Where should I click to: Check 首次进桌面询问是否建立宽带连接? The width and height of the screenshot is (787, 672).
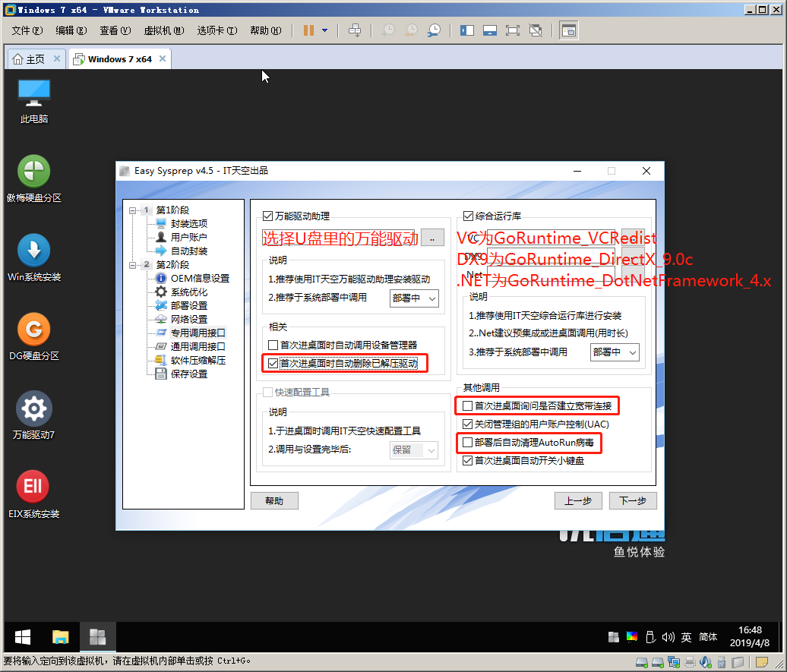click(x=467, y=405)
